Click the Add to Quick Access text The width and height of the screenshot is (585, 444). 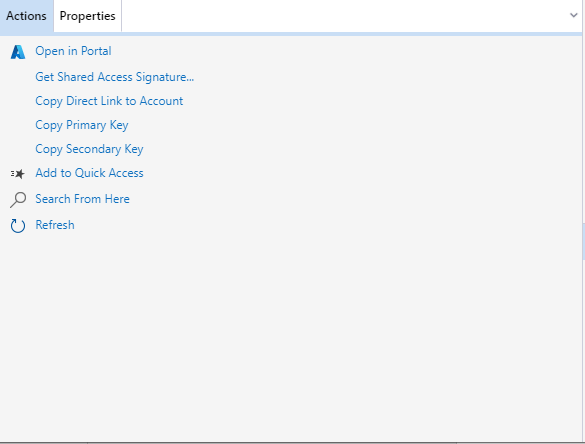click(89, 173)
